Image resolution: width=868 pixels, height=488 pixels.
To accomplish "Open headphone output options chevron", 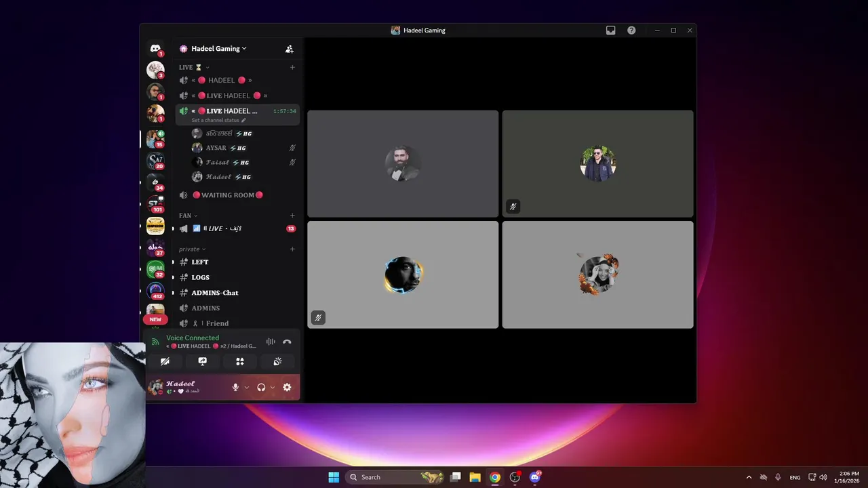I will (272, 388).
